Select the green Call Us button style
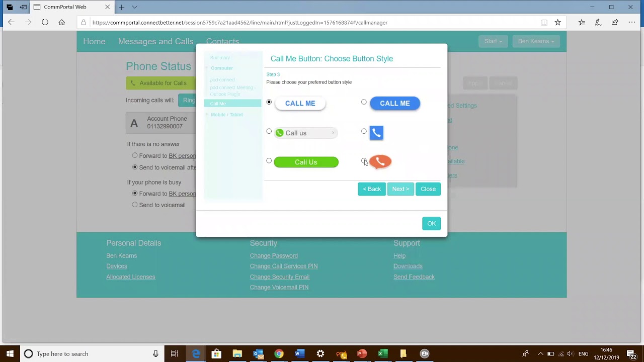The height and width of the screenshot is (362, 644). click(x=269, y=161)
